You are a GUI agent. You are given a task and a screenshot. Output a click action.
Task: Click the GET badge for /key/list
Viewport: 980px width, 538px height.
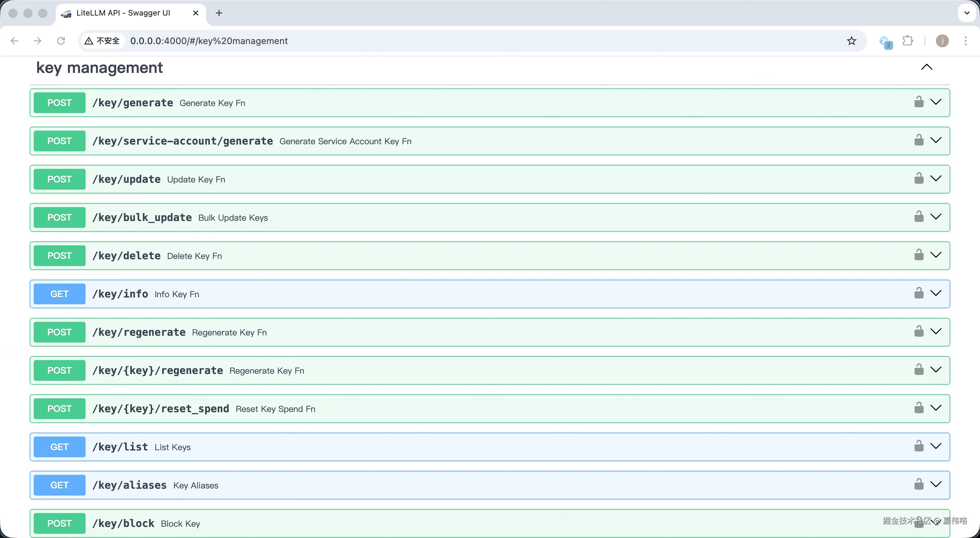(x=59, y=447)
